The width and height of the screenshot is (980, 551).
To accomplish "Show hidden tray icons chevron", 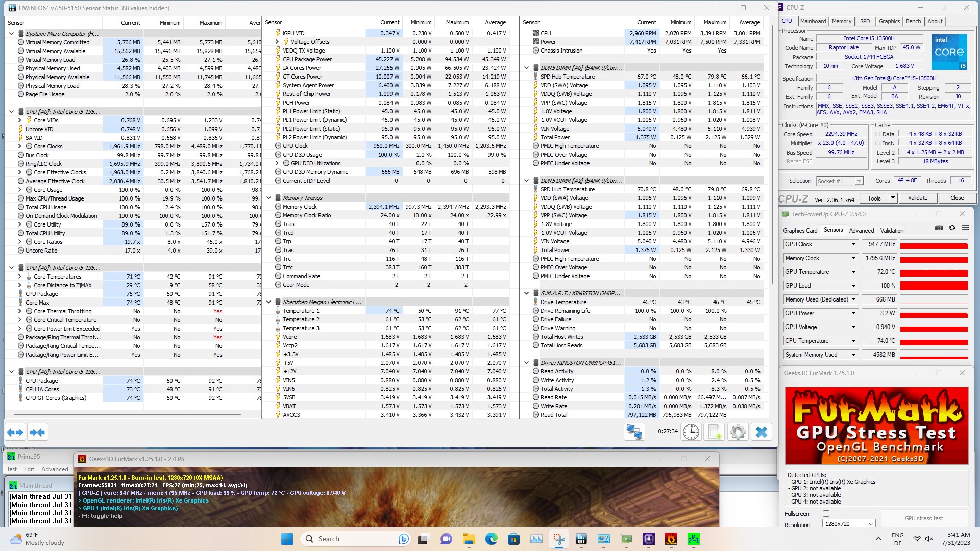I will click(x=878, y=539).
